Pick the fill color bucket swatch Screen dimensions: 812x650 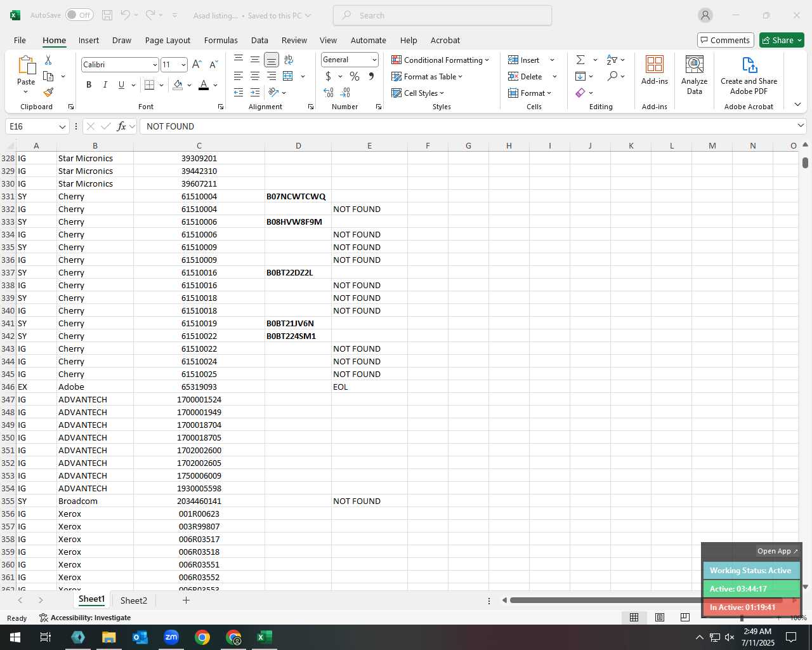pos(178,85)
